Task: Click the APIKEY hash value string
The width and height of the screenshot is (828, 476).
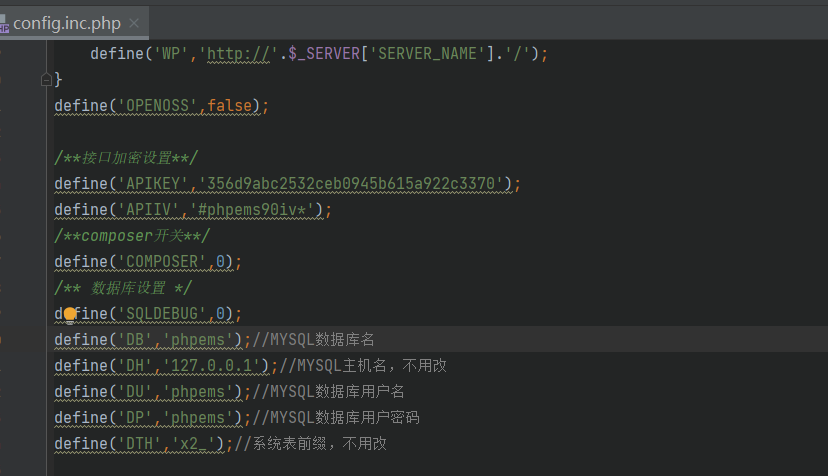Action: click(351, 183)
